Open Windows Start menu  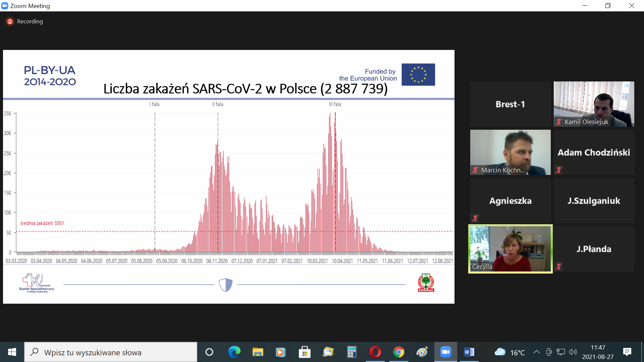click(x=12, y=352)
